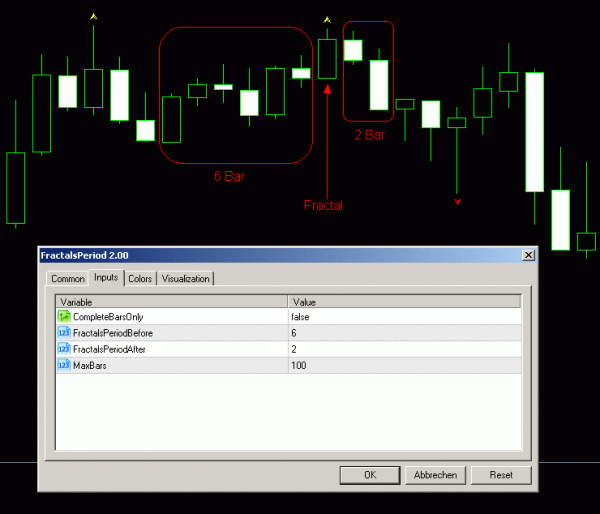Click the red down fractal arrow on chart
Image resolution: width=600 pixels, height=514 pixels.
point(458,201)
